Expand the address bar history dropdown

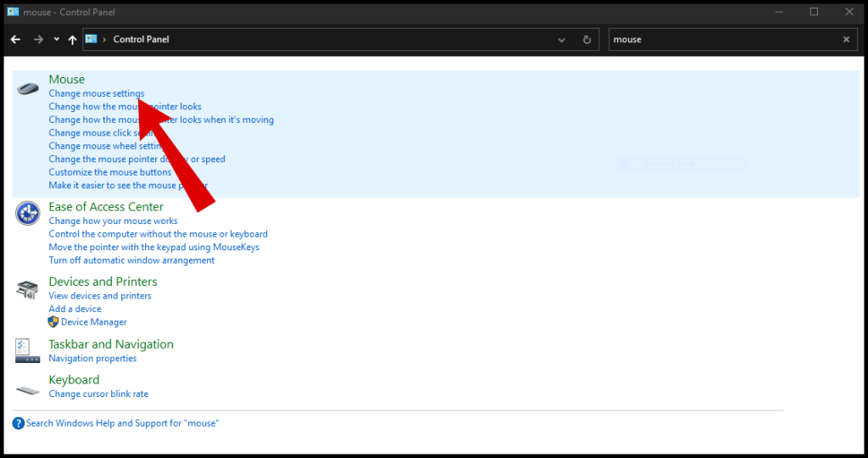[x=561, y=40]
